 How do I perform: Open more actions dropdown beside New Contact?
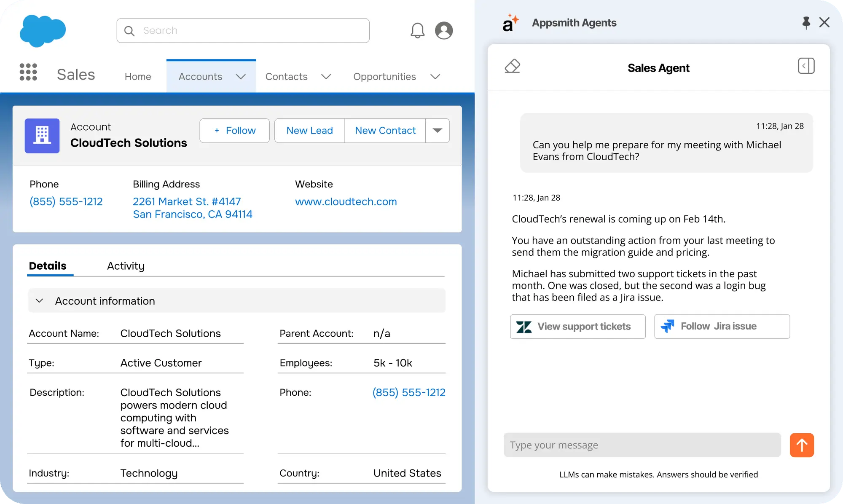click(x=438, y=131)
